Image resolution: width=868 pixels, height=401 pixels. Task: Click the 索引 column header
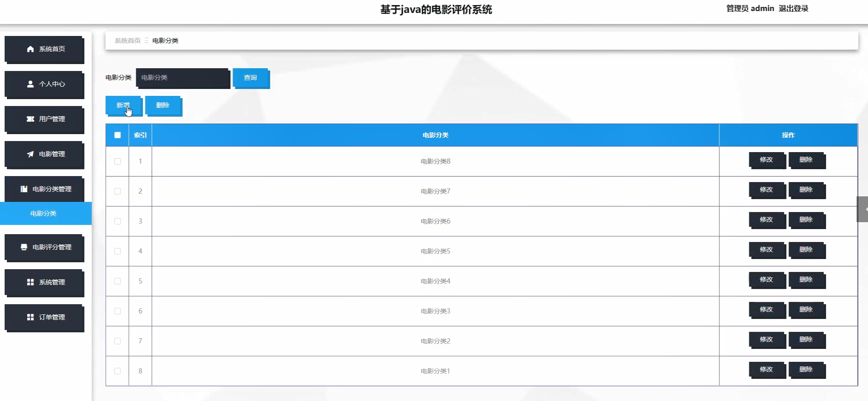pos(140,135)
